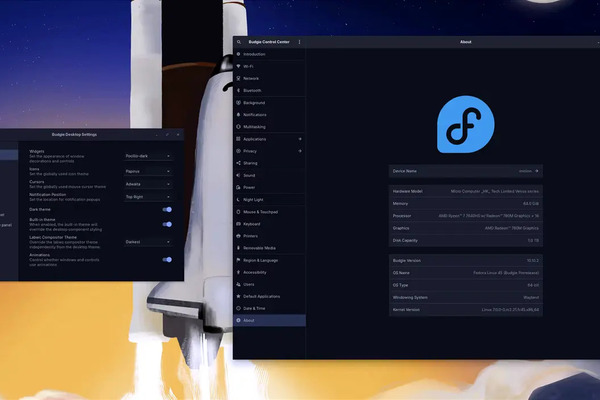Screen dimensions: 600x400
Task: Click the Wi-Fi sidebar icon
Action: [238, 66]
